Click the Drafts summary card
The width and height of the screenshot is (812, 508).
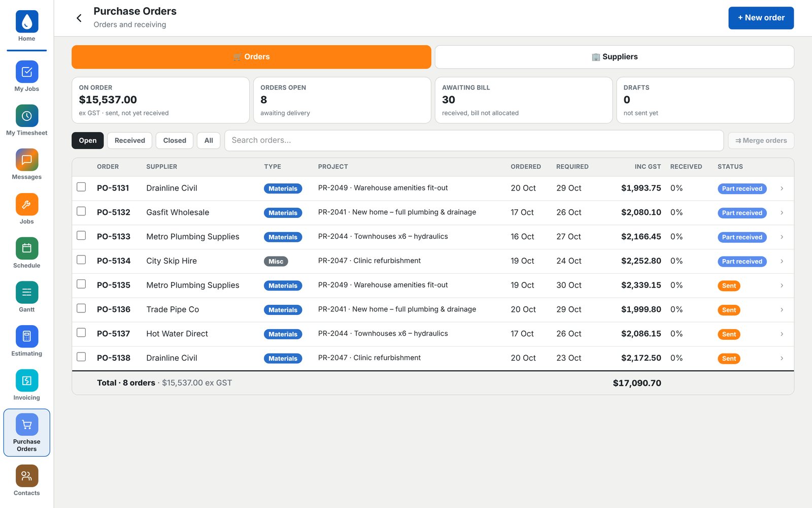pos(705,100)
